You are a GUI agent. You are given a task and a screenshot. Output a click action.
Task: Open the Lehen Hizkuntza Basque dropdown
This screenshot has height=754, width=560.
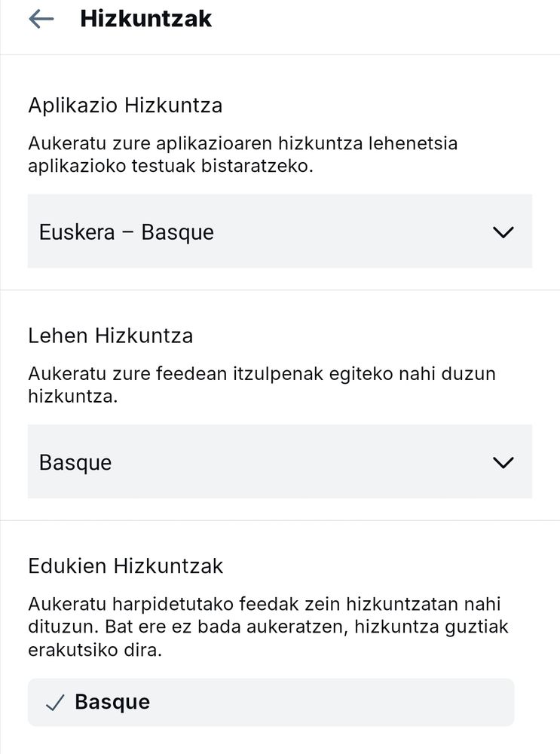pos(280,461)
